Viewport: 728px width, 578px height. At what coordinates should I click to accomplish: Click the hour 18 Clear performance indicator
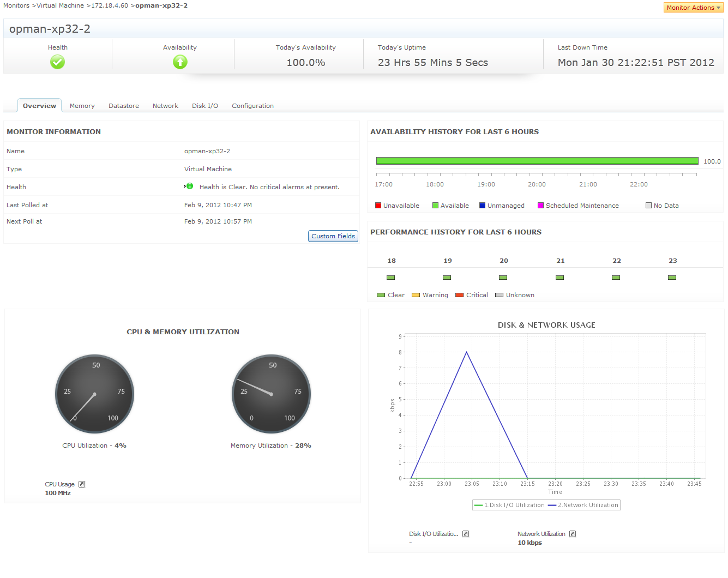point(390,278)
